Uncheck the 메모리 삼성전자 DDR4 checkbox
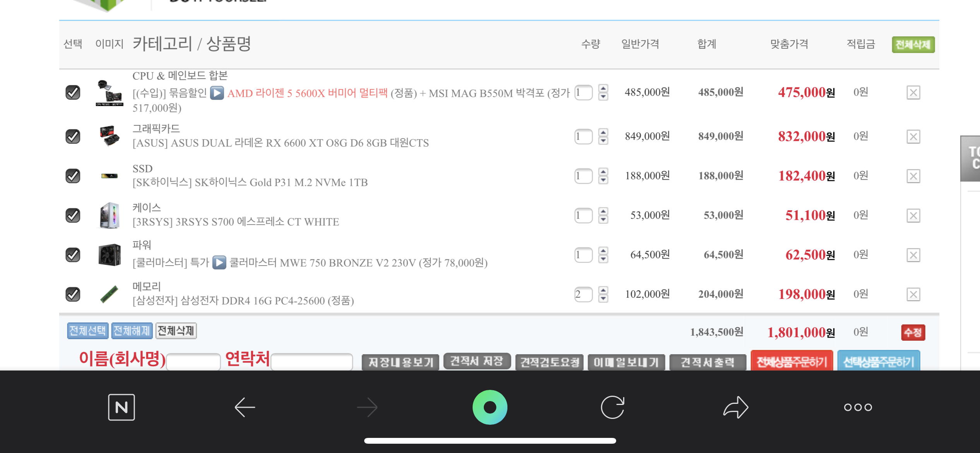Image resolution: width=980 pixels, height=453 pixels. tap(73, 294)
